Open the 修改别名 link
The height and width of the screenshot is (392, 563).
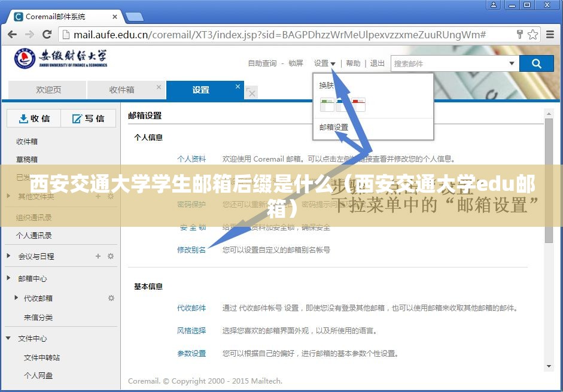(x=191, y=250)
